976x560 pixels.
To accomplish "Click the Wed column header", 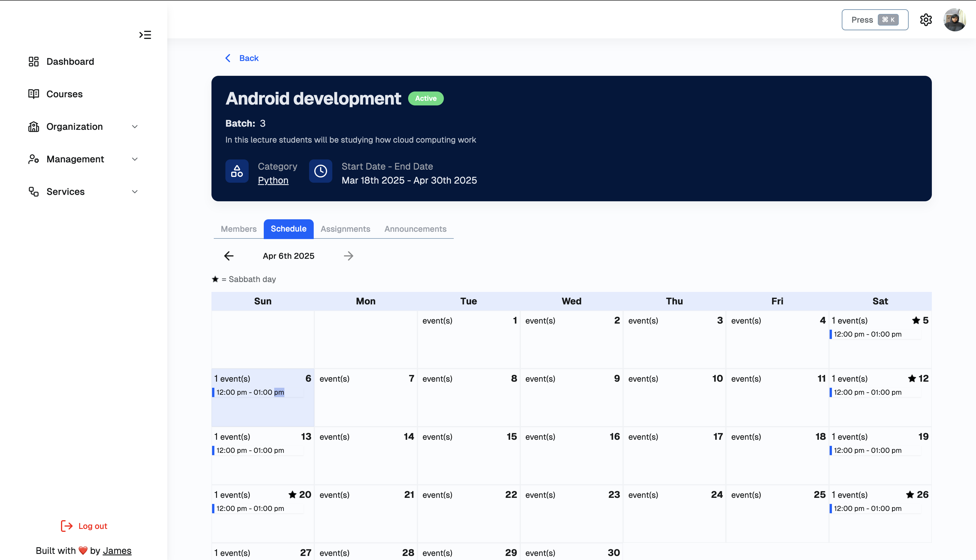I will coord(571,301).
